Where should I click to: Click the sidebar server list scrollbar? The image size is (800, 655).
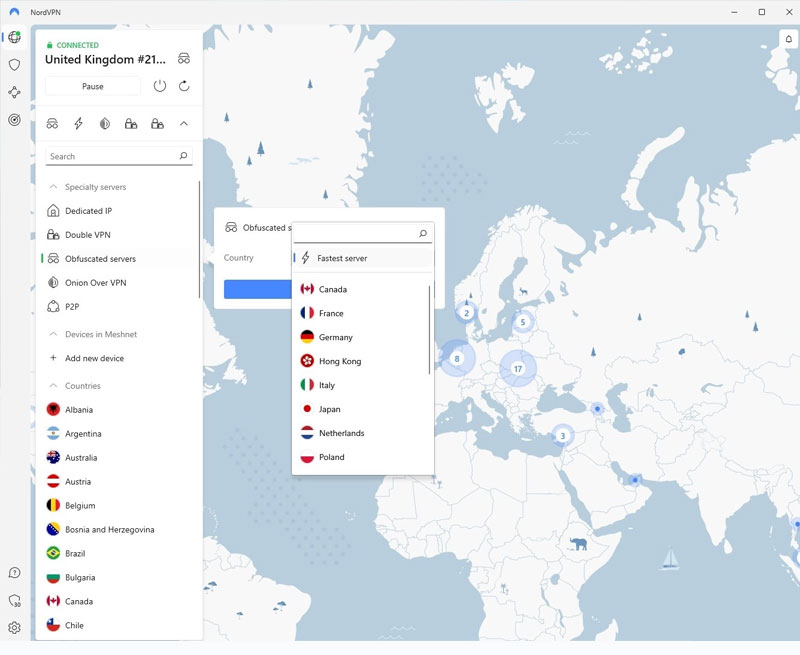pyautogui.click(x=199, y=239)
